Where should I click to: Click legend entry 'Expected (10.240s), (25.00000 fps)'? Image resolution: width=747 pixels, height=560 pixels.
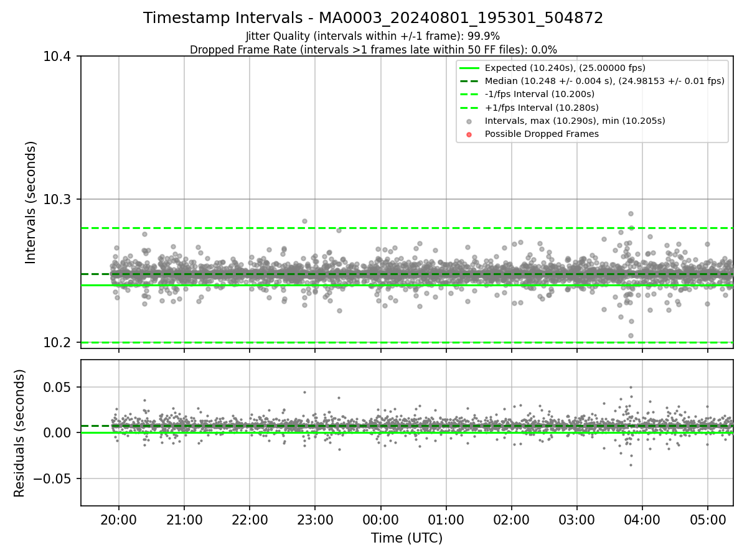pos(565,68)
